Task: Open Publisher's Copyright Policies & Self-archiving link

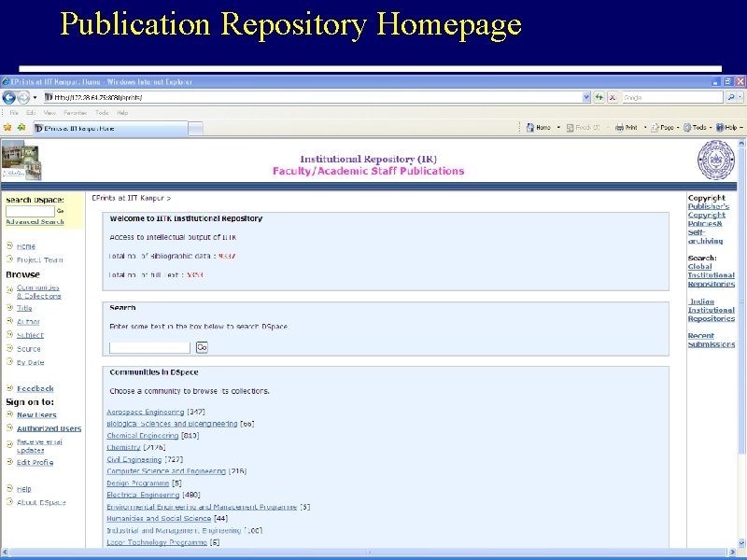Action: point(709,224)
